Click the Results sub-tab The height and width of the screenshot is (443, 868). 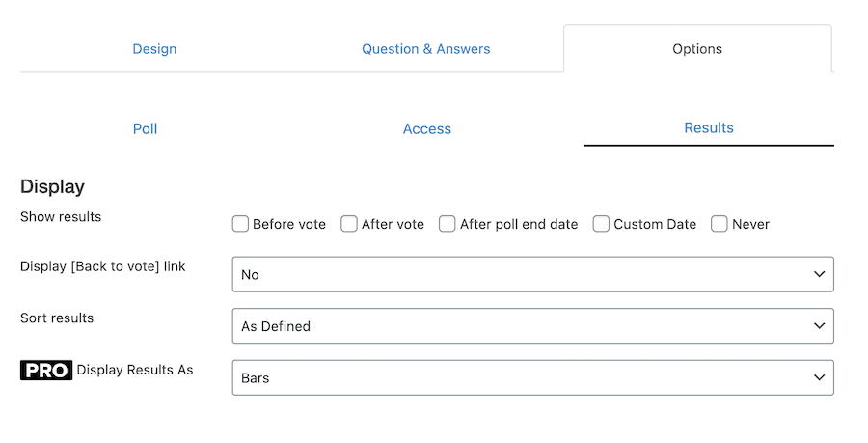pyautogui.click(x=709, y=128)
